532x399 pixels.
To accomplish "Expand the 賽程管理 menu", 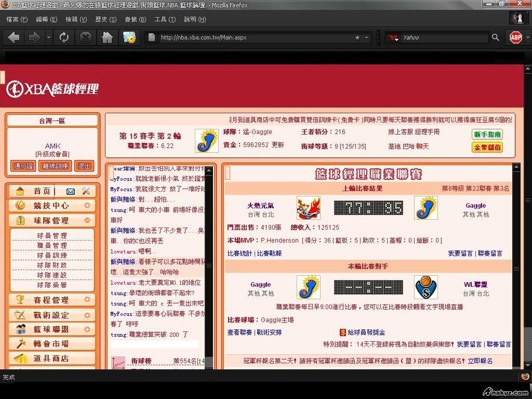I will (x=87, y=300).
